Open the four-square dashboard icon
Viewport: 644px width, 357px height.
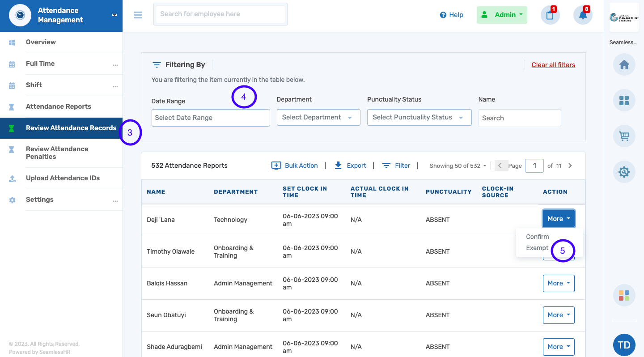point(624,101)
